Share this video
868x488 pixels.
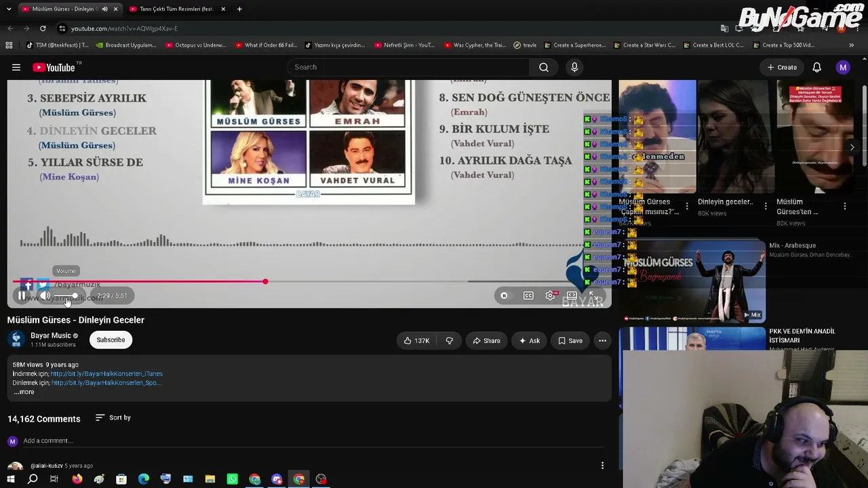[486, 340]
